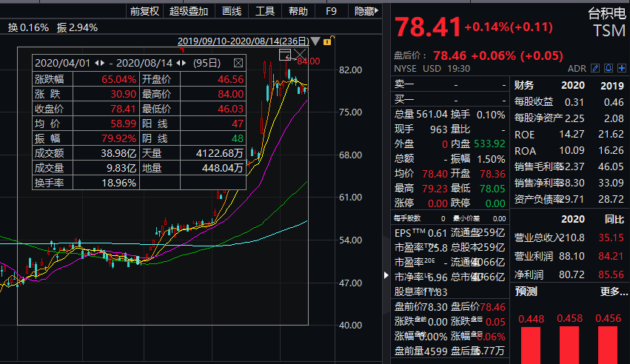The image size is (630, 364).
Task: Click the 净利润 80.72 row
Action: [x=569, y=275]
